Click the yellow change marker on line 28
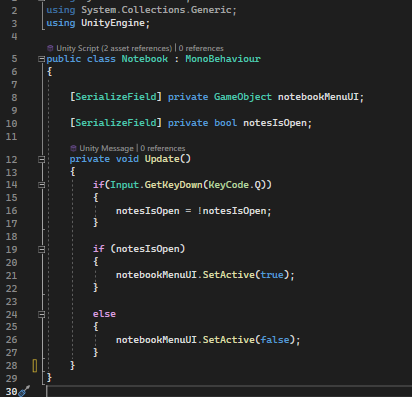Image resolution: width=412 pixels, height=397 pixels. click(x=35, y=366)
